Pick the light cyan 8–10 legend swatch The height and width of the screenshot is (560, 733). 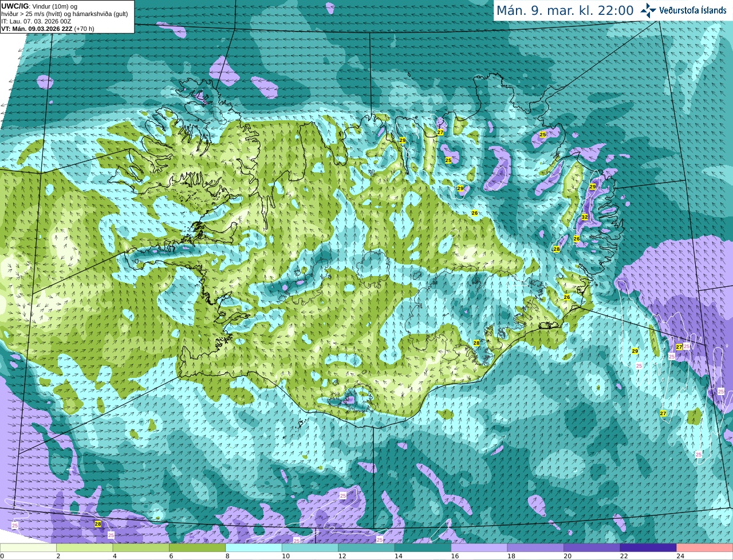(254, 548)
